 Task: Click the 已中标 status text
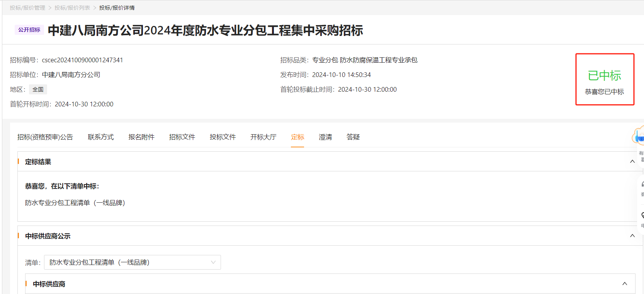605,75
